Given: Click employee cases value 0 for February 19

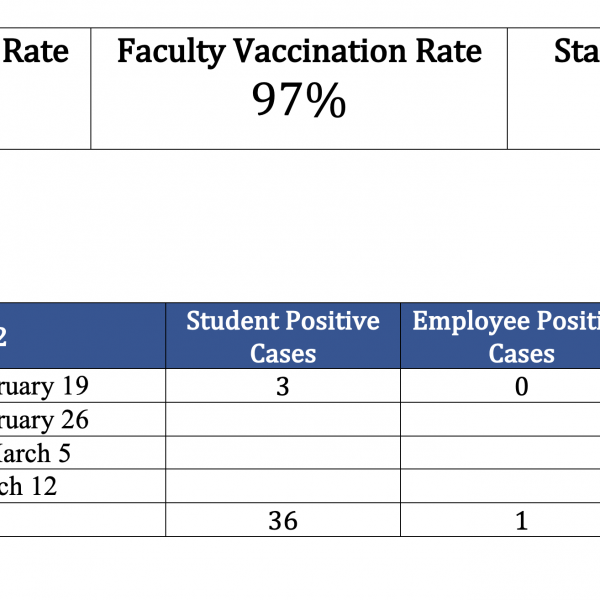Looking at the screenshot, I should 521,386.
